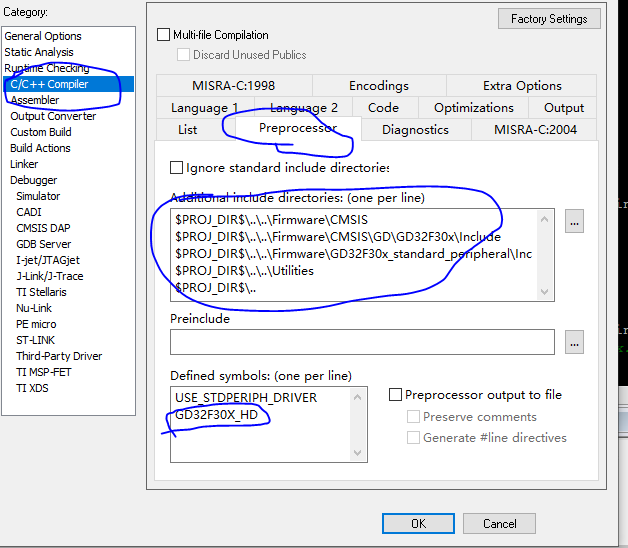Confirm settings with OK button
628x548 pixels.
(418, 524)
